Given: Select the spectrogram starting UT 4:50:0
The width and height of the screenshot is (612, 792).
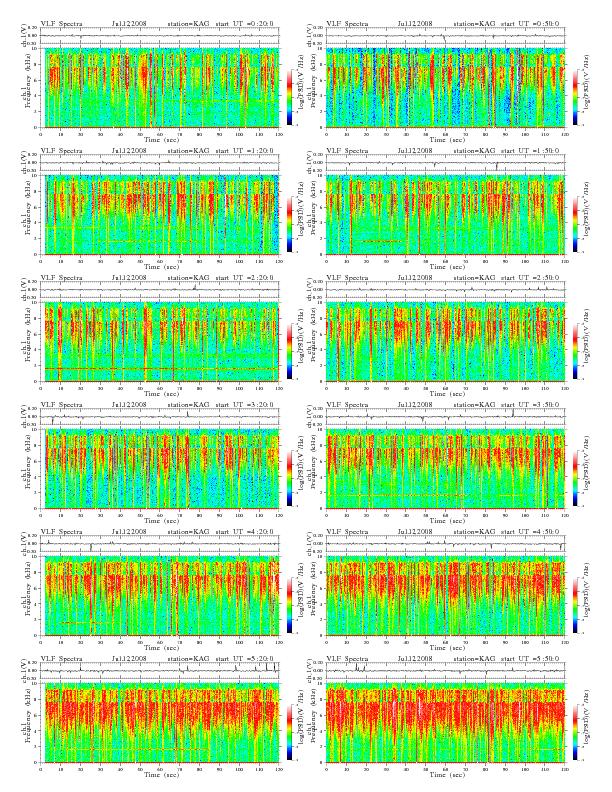Looking at the screenshot, I should (x=445, y=596).
